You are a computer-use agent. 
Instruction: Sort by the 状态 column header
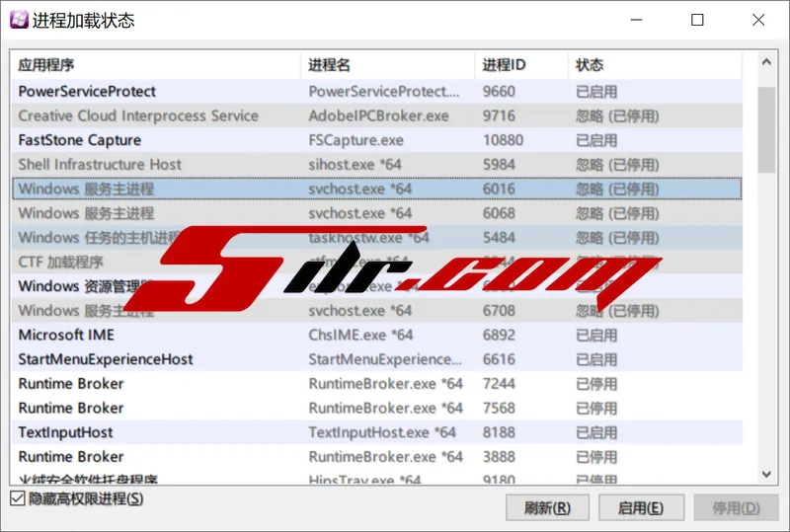pos(655,65)
